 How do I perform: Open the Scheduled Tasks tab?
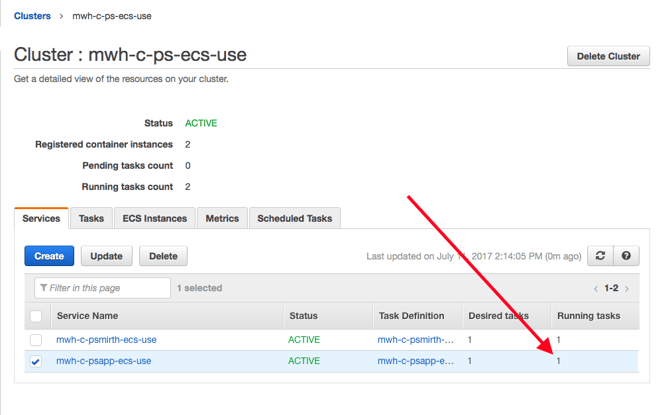(x=294, y=218)
